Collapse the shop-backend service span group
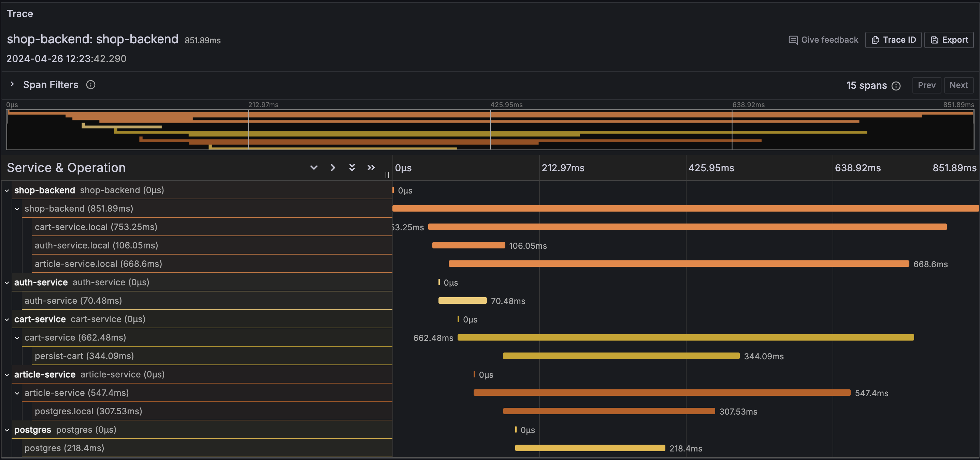Screen dimensions: 980x460 point(6,190)
